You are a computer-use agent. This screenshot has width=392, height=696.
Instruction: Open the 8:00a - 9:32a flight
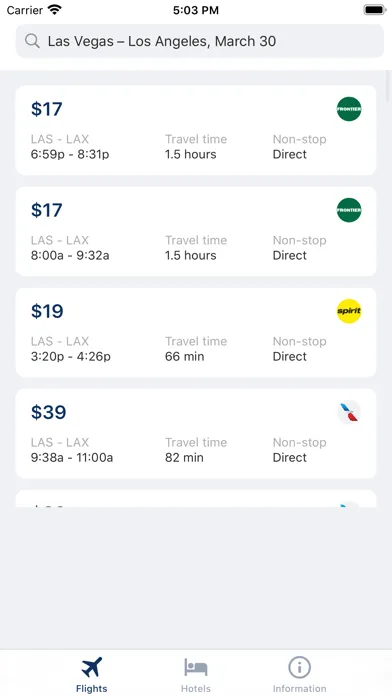point(196,231)
